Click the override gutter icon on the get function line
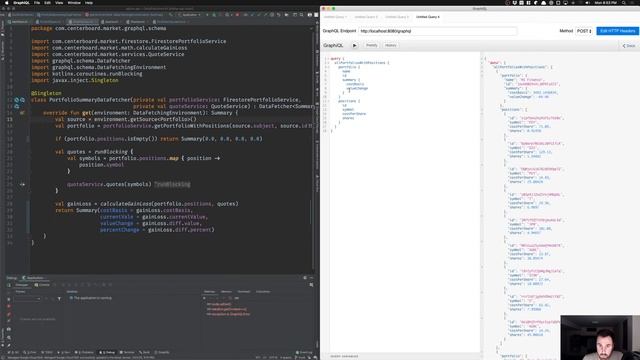This screenshot has height=360, width=640. point(22,113)
